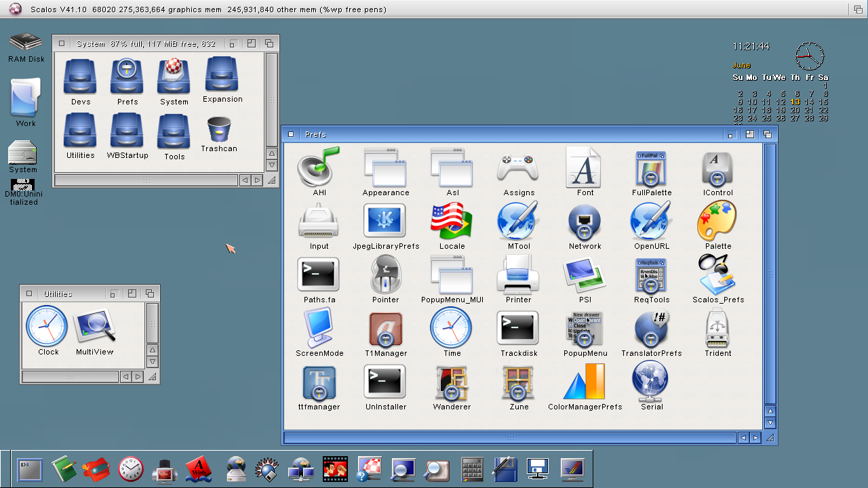This screenshot has height=488, width=868.
Task: Open the red clock icon in dock
Action: (x=131, y=469)
